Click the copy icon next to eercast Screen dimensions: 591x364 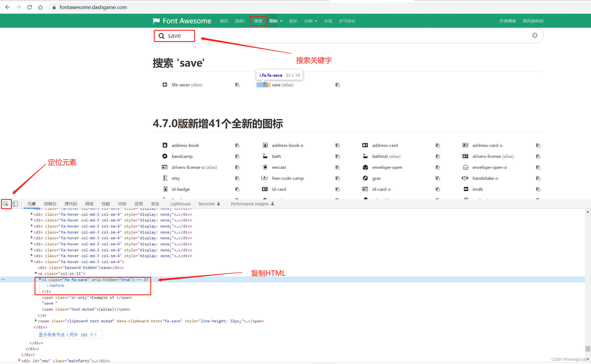click(x=338, y=167)
